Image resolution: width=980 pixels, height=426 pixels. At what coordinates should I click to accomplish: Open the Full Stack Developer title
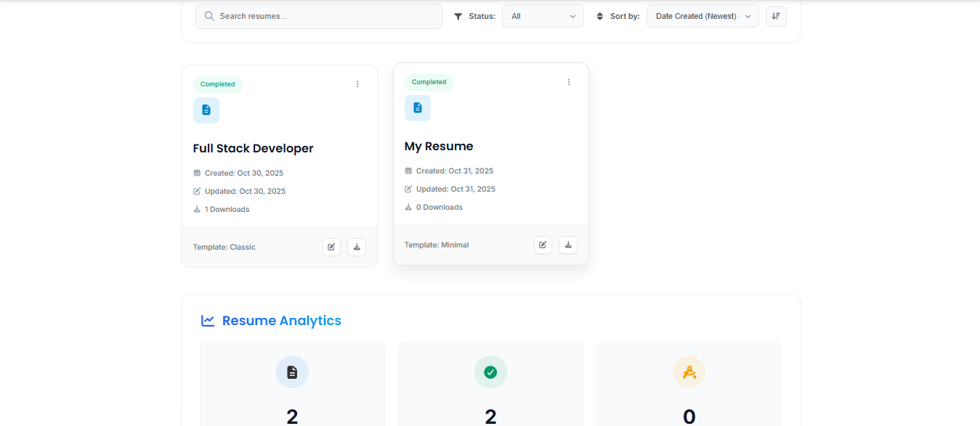click(x=254, y=148)
